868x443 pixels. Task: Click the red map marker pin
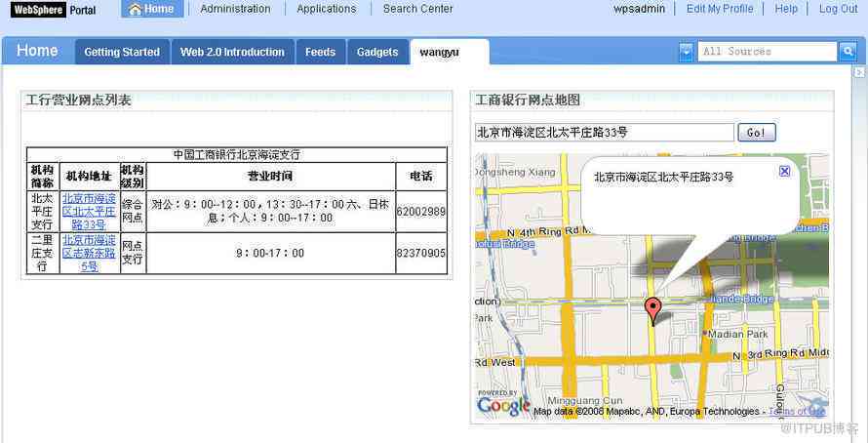[x=653, y=311]
